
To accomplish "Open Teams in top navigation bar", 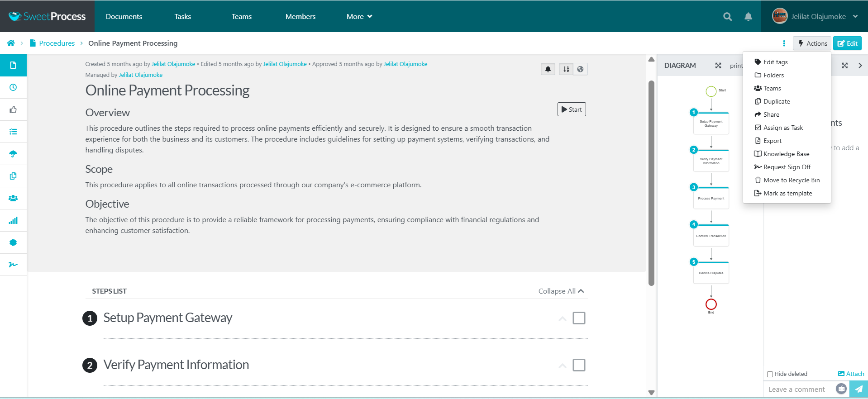I will (x=242, y=16).
